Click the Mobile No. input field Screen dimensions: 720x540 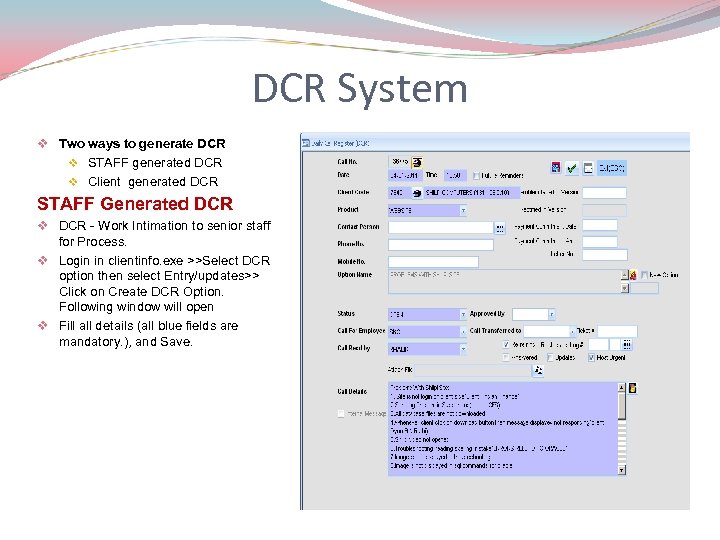point(433,262)
